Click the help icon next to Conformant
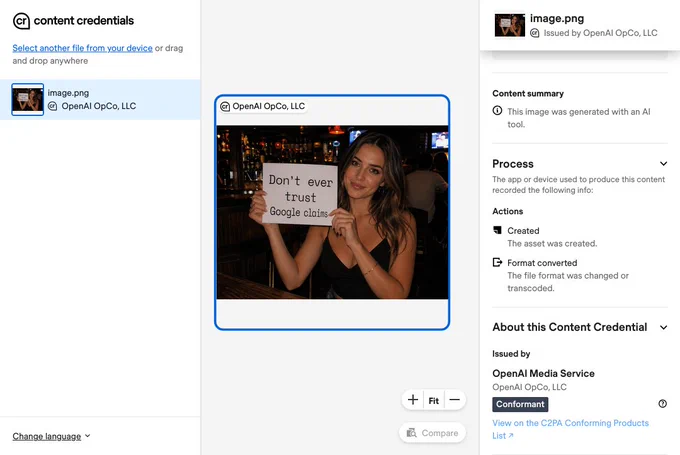 (x=662, y=404)
